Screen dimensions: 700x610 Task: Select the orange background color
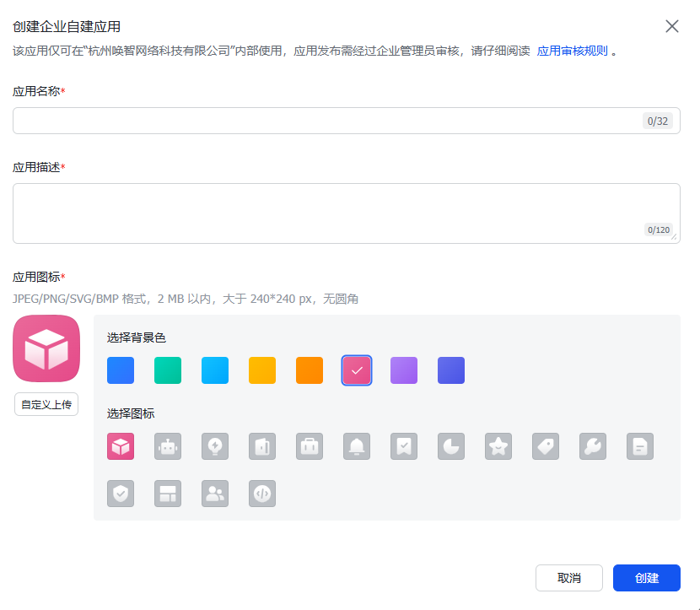[x=310, y=370]
